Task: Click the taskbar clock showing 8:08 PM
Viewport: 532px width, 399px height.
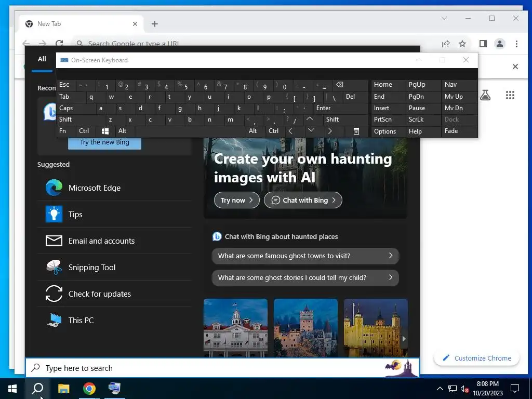Action: pyautogui.click(x=487, y=389)
